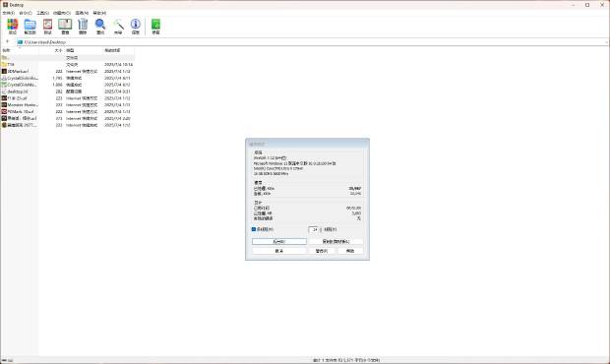Click the threads number field showing 24
This screenshot has height=364, width=610.
(x=314, y=230)
